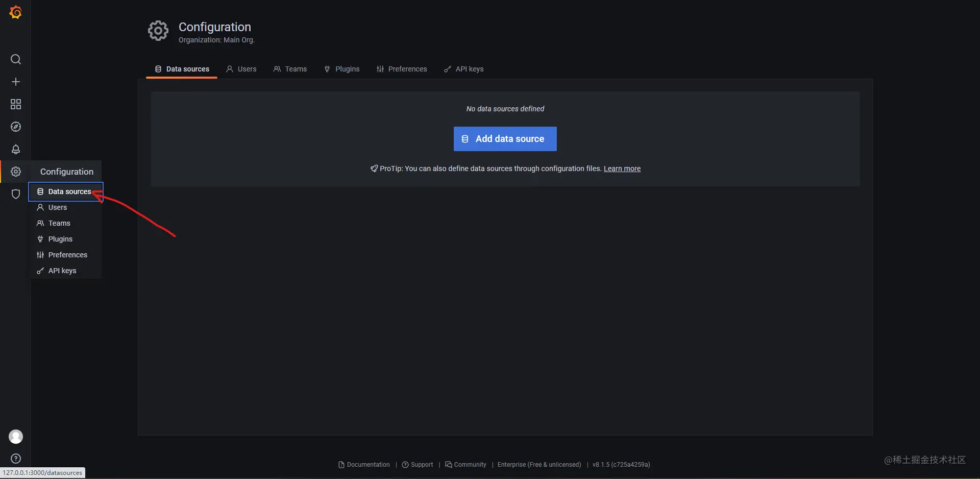The image size is (980, 479).
Task: Click the 'No data sources defined' text
Action: 505,109
